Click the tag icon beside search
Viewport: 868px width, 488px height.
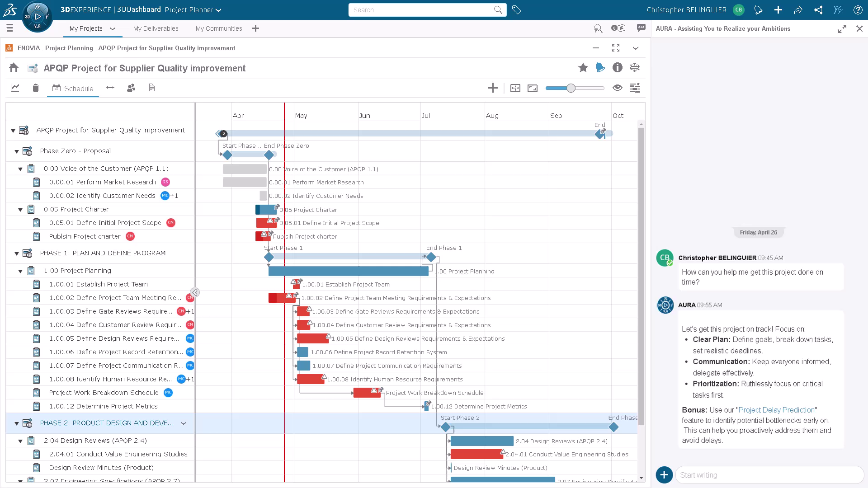tap(516, 10)
